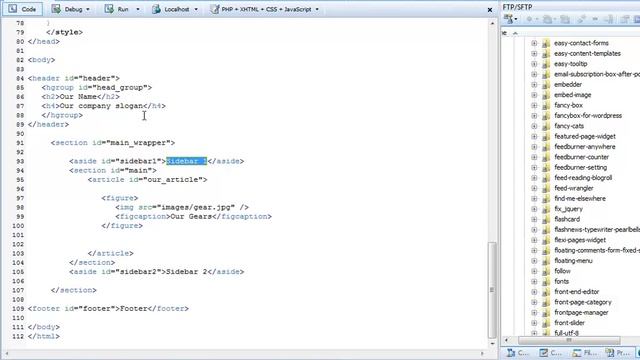Open the Debug toolbar menu
Screen dimensions: 640x360
(71, 9)
